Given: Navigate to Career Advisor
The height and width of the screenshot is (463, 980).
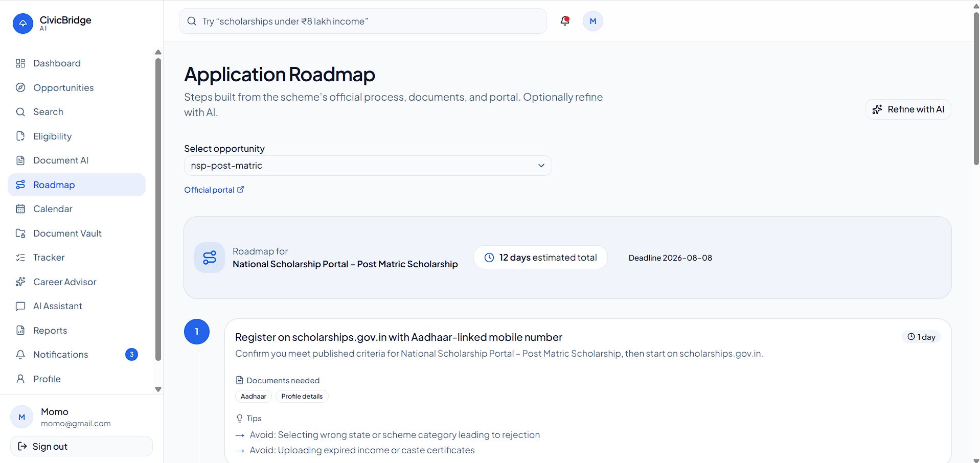Looking at the screenshot, I should click(77, 282).
